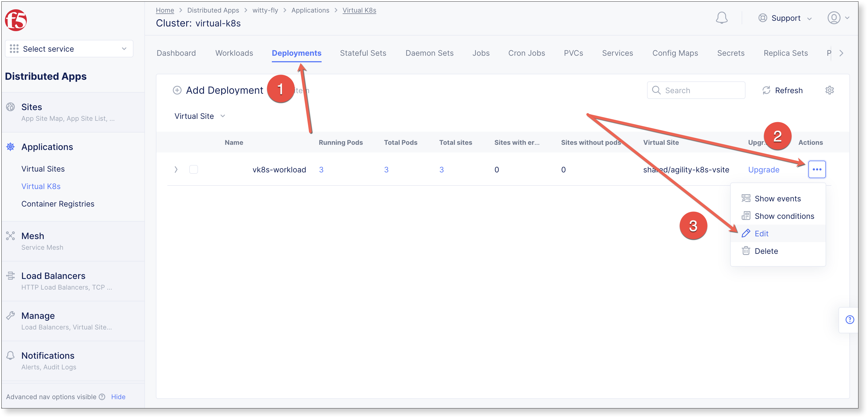This screenshot has height=418, width=868.
Task: Click the Applications breadcrumb
Action: [x=310, y=10]
